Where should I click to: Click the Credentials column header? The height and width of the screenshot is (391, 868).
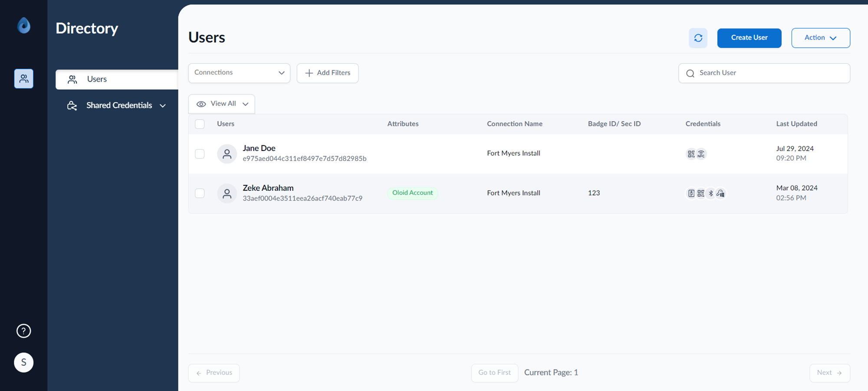(703, 124)
